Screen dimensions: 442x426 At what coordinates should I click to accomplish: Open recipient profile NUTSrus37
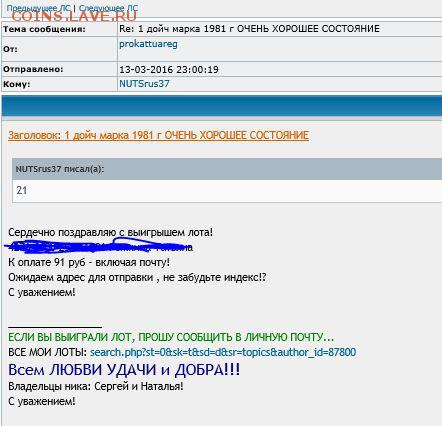click(x=144, y=83)
